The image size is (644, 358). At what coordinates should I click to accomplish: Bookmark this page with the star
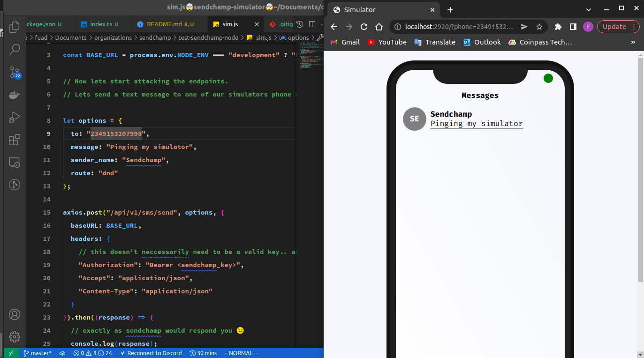pos(539,27)
